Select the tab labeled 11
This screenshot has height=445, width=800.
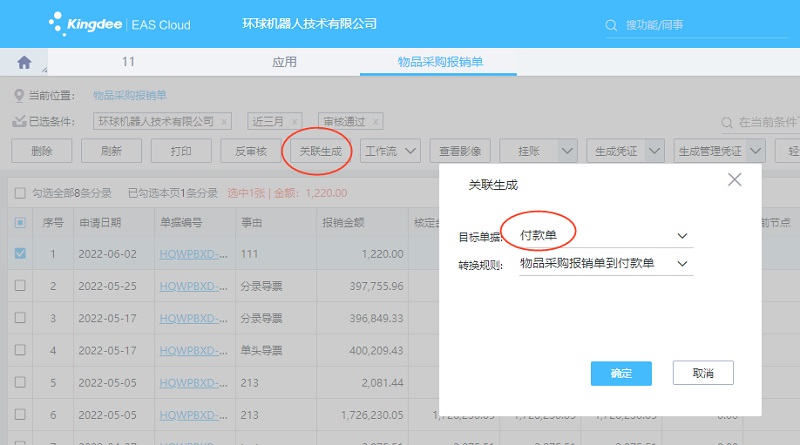(128, 62)
